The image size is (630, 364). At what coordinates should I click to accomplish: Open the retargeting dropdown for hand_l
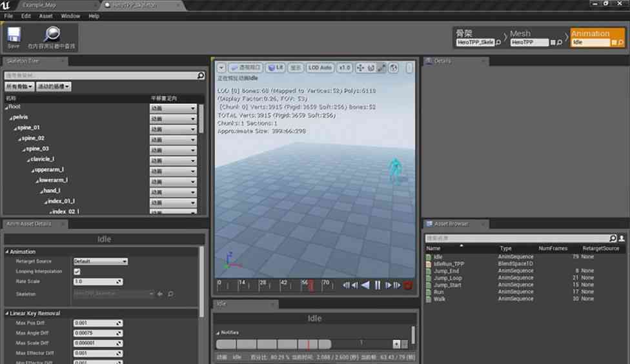coord(173,192)
